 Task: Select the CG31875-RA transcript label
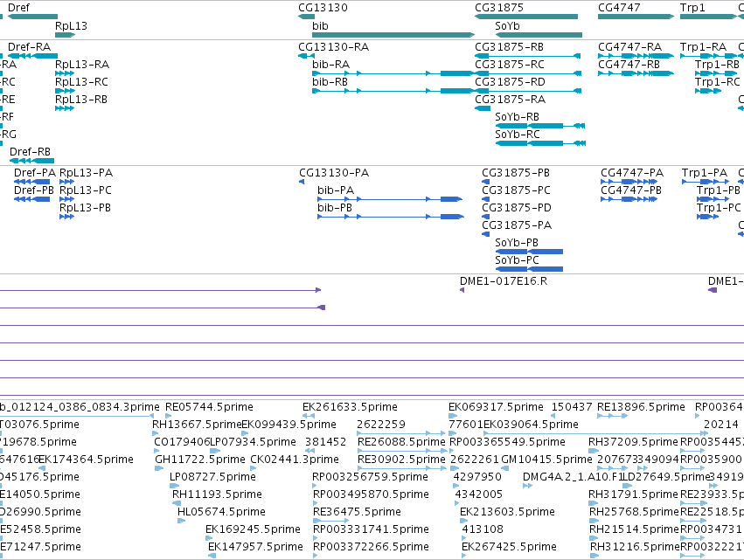point(510,99)
